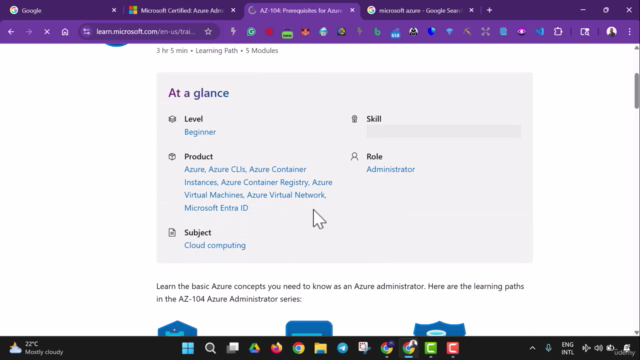Image resolution: width=640 pixels, height=360 pixels.
Task: Click the blue shield extension icon
Action: (431, 31)
